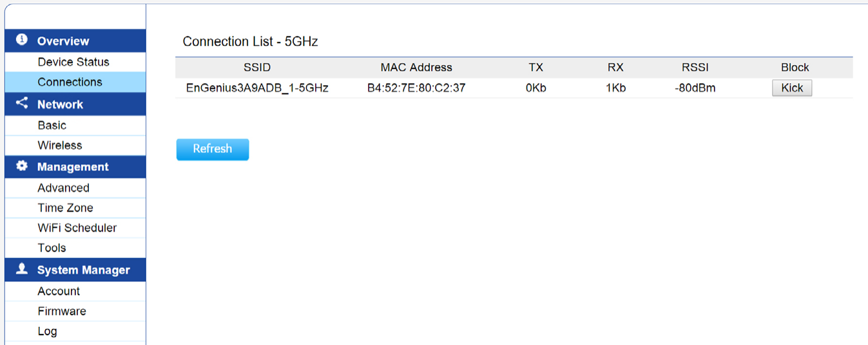
Task: Navigate to Advanced management settings
Action: point(63,188)
